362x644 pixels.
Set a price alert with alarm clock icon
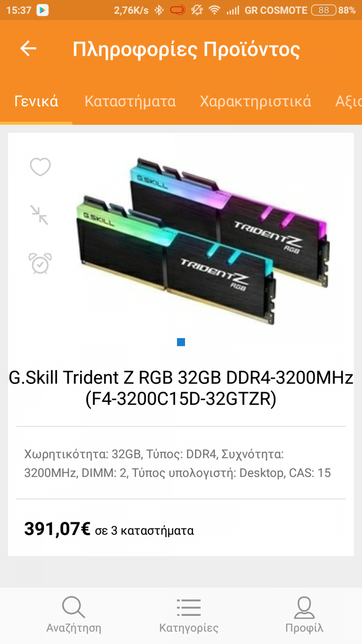pyautogui.click(x=40, y=263)
